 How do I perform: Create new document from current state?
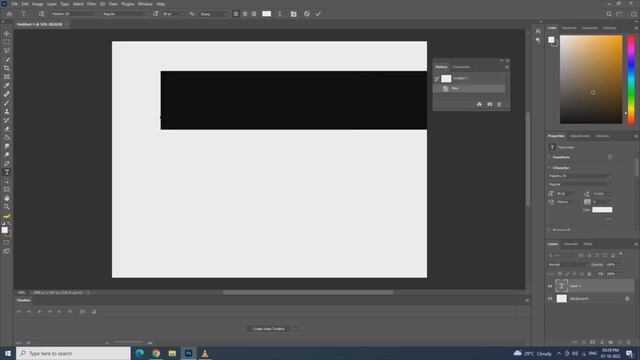[x=479, y=104]
